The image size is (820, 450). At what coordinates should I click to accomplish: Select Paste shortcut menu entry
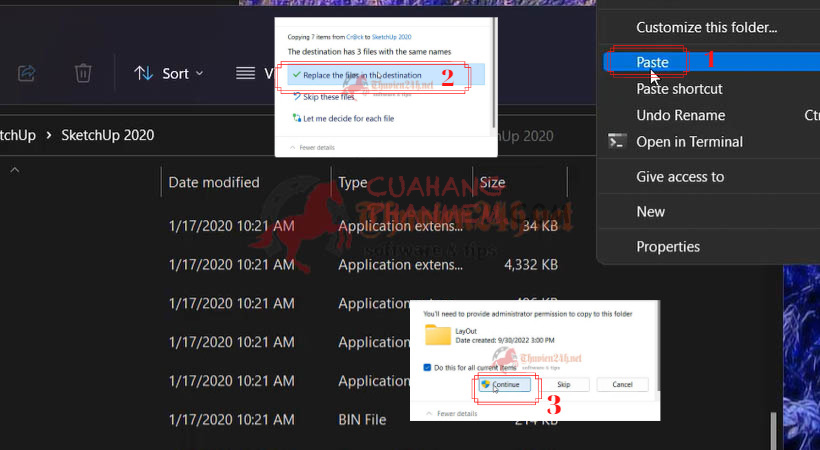[679, 88]
